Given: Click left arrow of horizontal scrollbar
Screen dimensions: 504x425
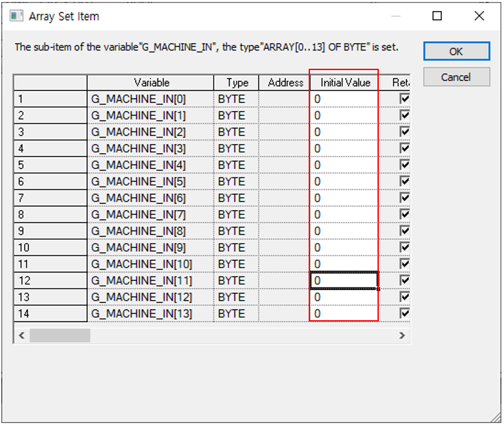Looking at the screenshot, I should coord(21,335).
